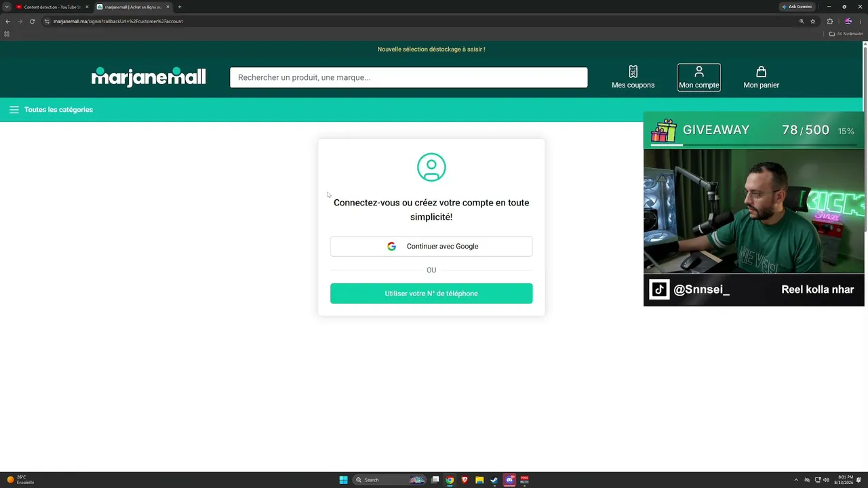Open the volume control in system tray
868x488 pixels.
tap(826, 480)
